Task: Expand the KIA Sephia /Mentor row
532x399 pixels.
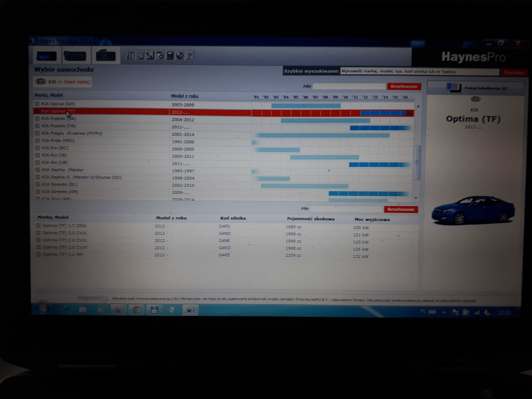Action: pyautogui.click(x=38, y=170)
